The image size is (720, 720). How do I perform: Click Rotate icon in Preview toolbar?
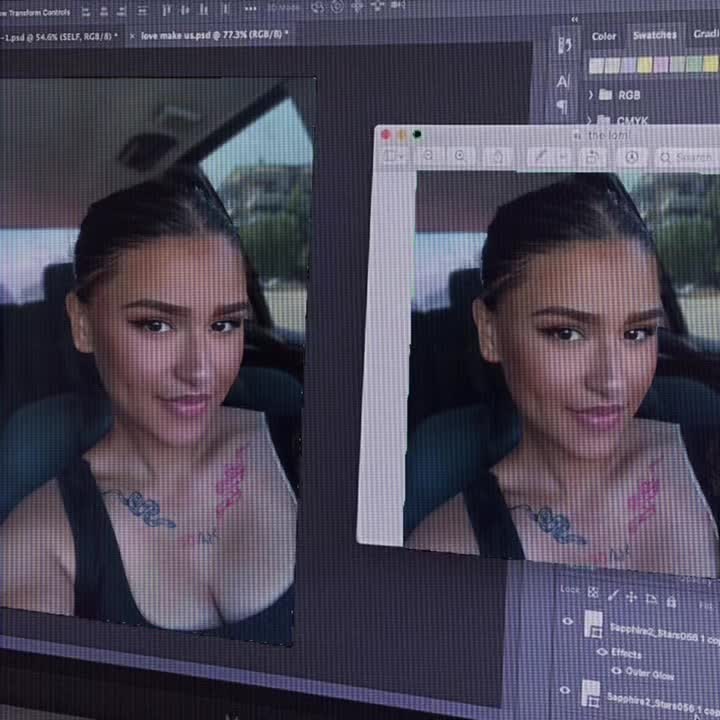coord(592,157)
